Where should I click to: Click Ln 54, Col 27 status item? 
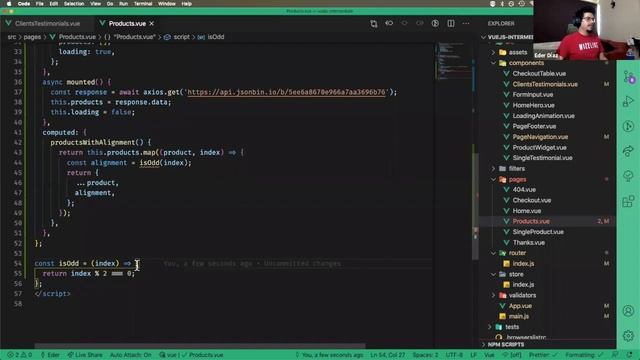point(388,355)
